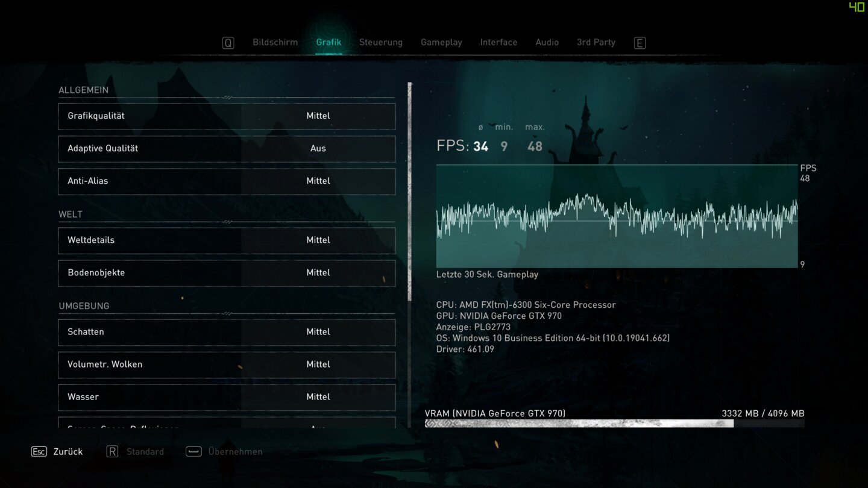
Task: Click the CPU AMD FX-6300 line
Action: pos(526,305)
